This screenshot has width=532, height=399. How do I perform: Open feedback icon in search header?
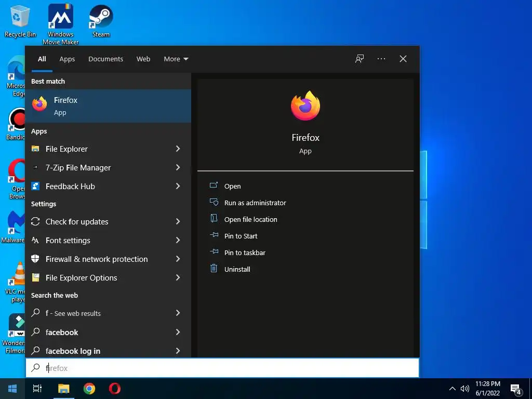point(360,59)
